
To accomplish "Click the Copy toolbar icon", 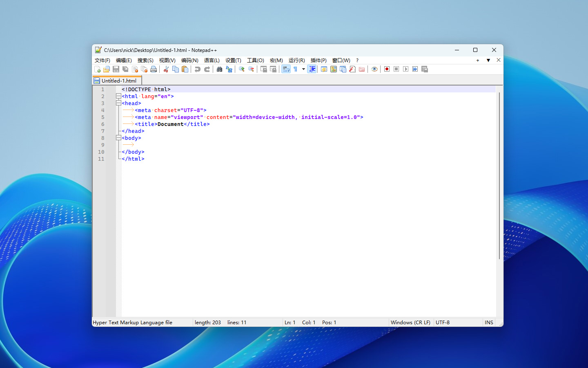I will [x=176, y=69].
